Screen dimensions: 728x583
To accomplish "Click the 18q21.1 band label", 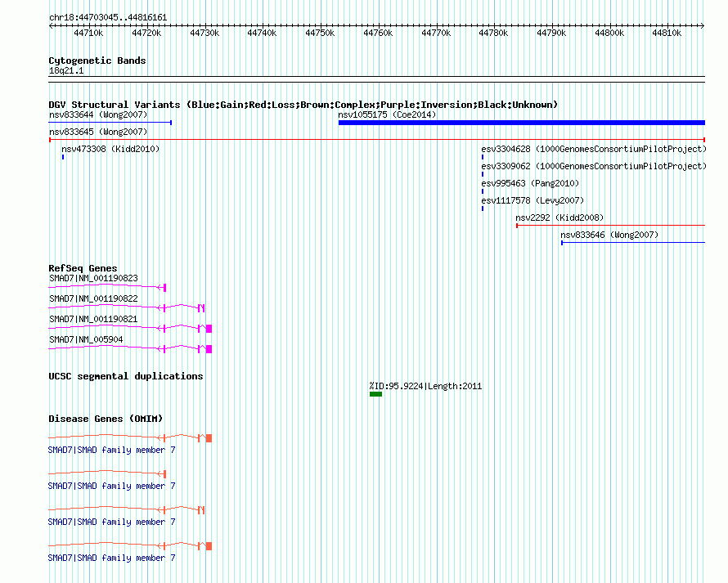I will (x=66, y=71).
